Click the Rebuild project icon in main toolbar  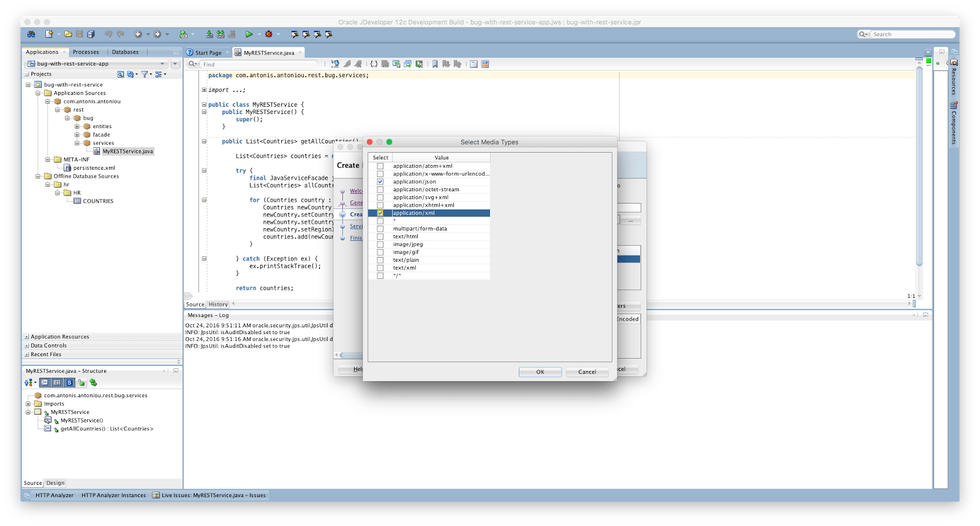coord(221,34)
